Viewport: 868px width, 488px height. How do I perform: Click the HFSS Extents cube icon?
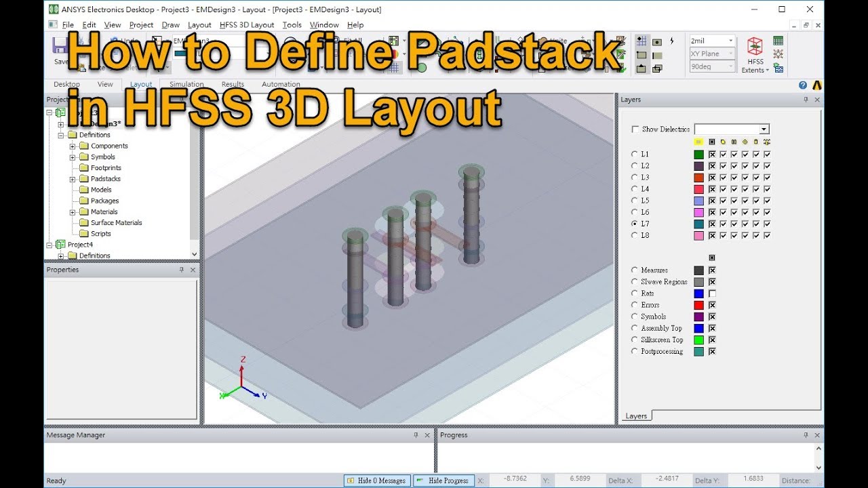coord(754,47)
